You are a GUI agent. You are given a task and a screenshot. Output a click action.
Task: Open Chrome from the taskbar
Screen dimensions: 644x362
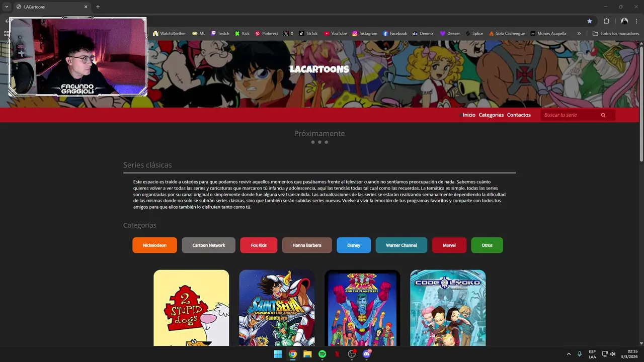coord(292,354)
